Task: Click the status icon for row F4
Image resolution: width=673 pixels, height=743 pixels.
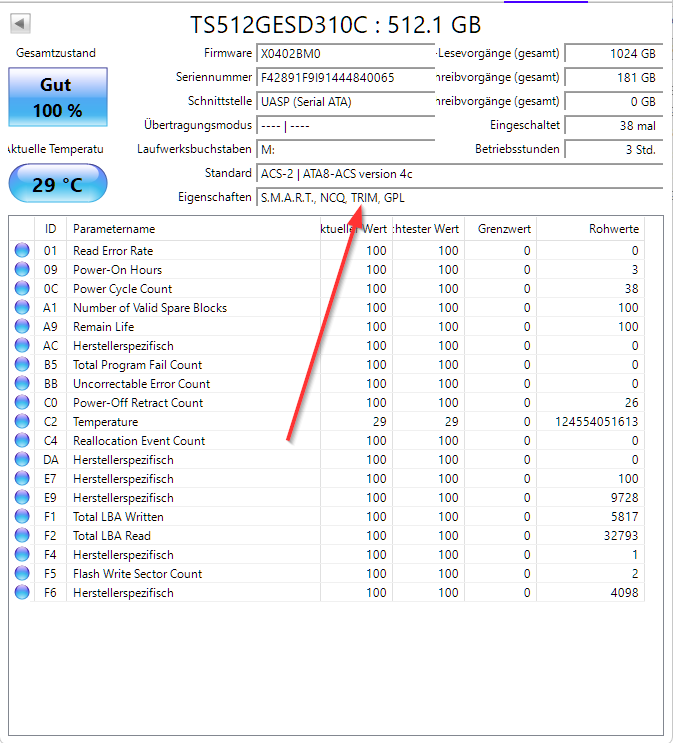Action: point(22,554)
